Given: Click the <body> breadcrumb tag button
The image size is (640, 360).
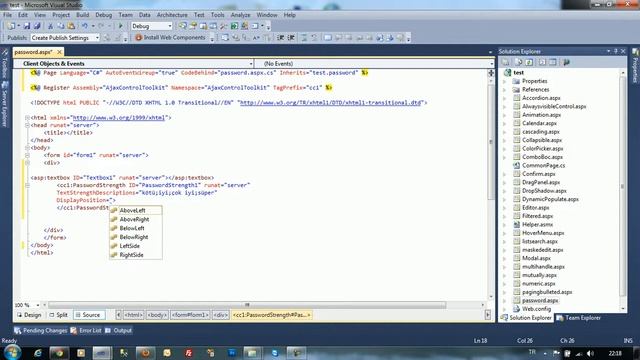Looking at the screenshot, I should (157, 315).
